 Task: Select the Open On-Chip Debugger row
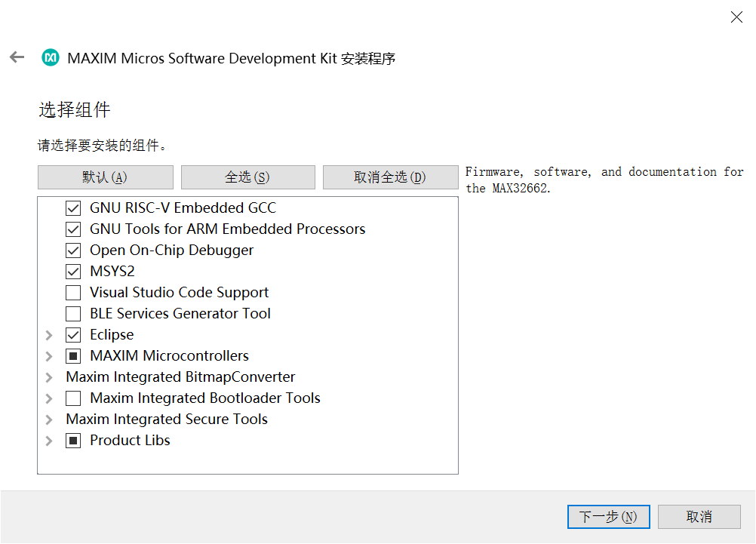(171, 250)
